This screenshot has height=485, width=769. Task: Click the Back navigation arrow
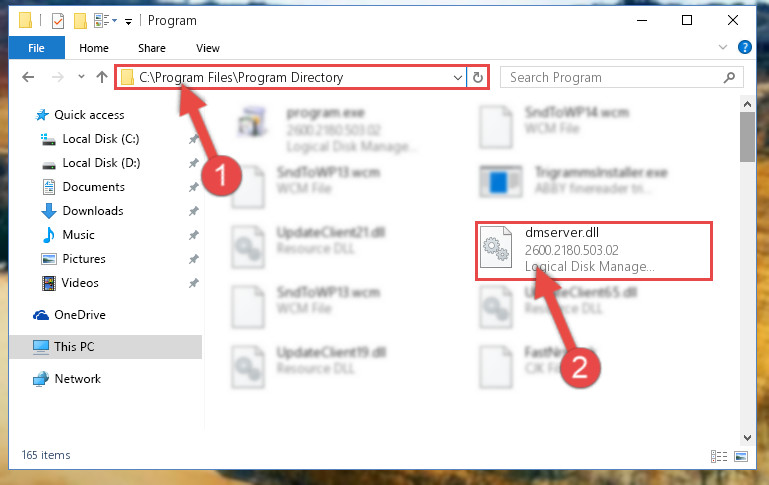(28, 77)
